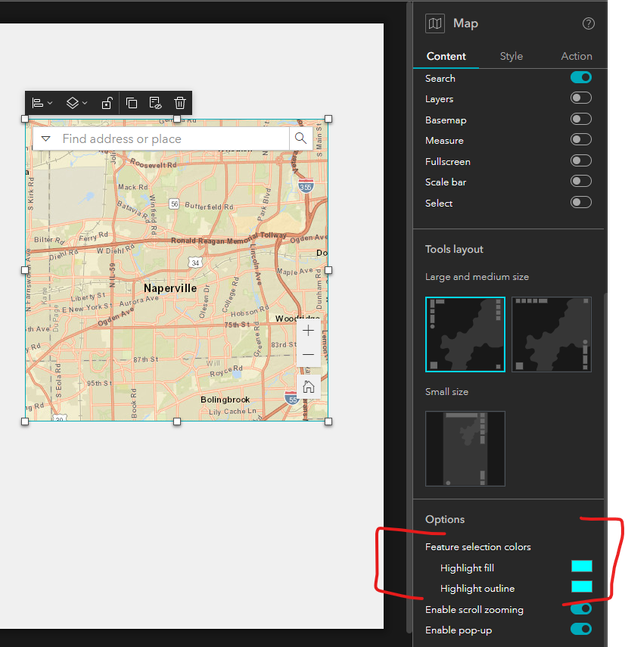The width and height of the screenshot is (625, 647).
Task: Select the first large tools layout thumbnail
Action: pos(465,334)
